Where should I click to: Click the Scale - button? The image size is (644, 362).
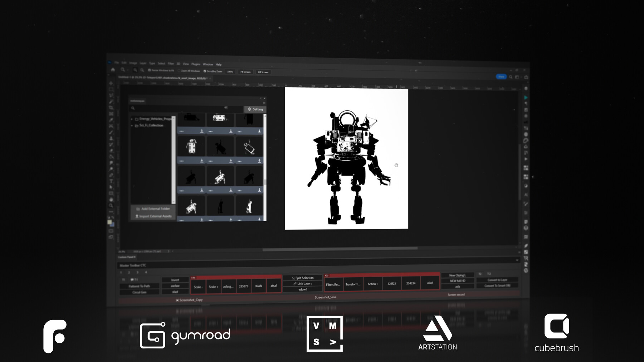(198, 287)
